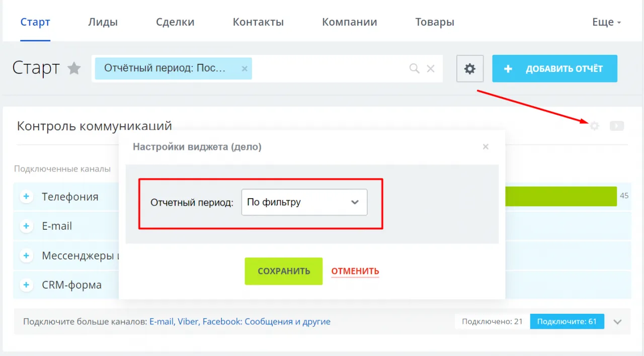Open the Еще menu dropdown

click(606, 22)
